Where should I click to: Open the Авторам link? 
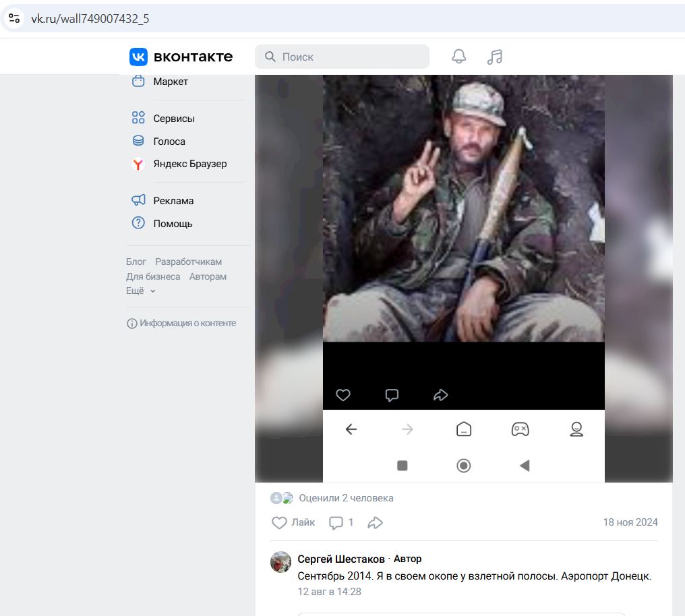208,276
